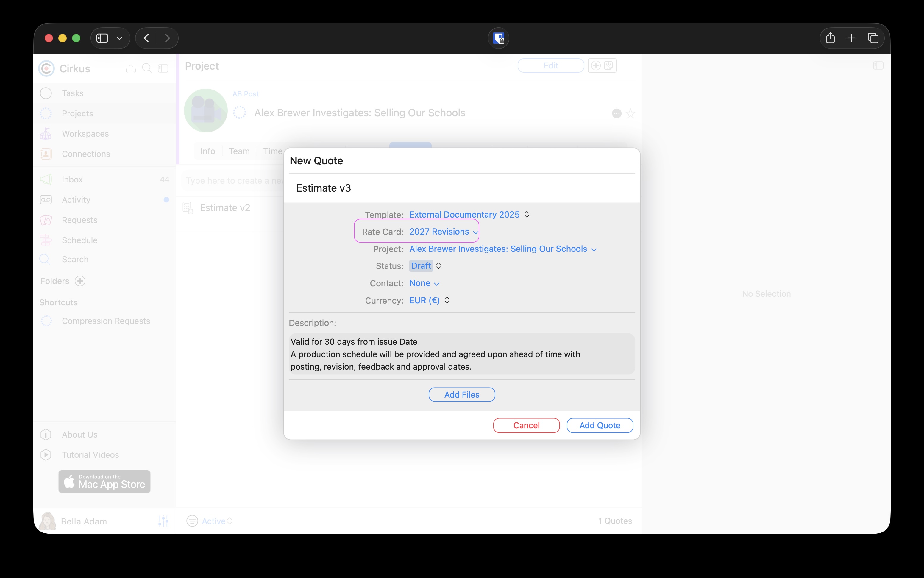This screenshot has width=924, height=578.
Task: Collapse sidebar via Cirkus header panel icon
Action: [163, 68]
